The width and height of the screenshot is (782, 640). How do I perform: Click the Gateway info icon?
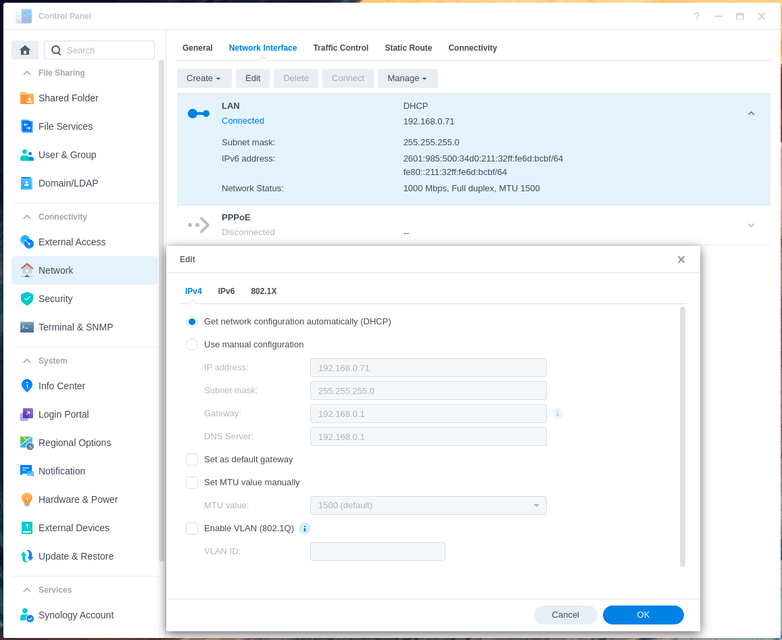558,414
